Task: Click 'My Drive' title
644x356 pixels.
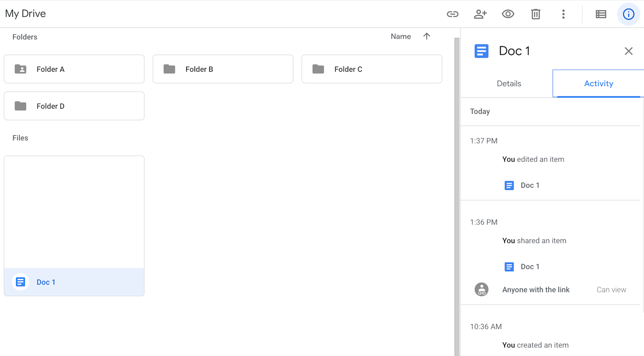Action: coord(25,13)
